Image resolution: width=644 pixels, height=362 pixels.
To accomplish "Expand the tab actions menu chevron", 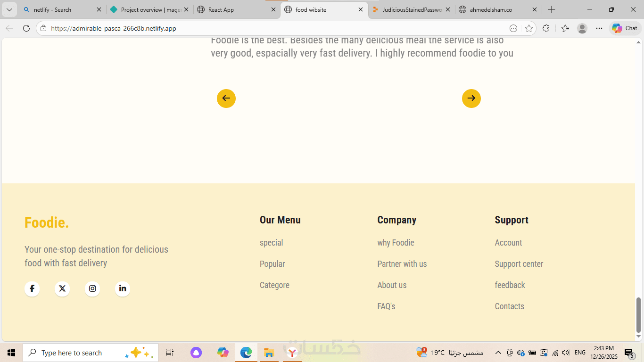I will (9, 9).
